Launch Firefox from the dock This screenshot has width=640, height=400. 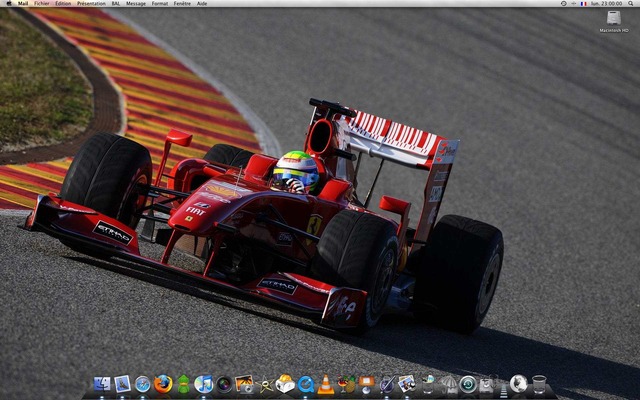(163, 384)
